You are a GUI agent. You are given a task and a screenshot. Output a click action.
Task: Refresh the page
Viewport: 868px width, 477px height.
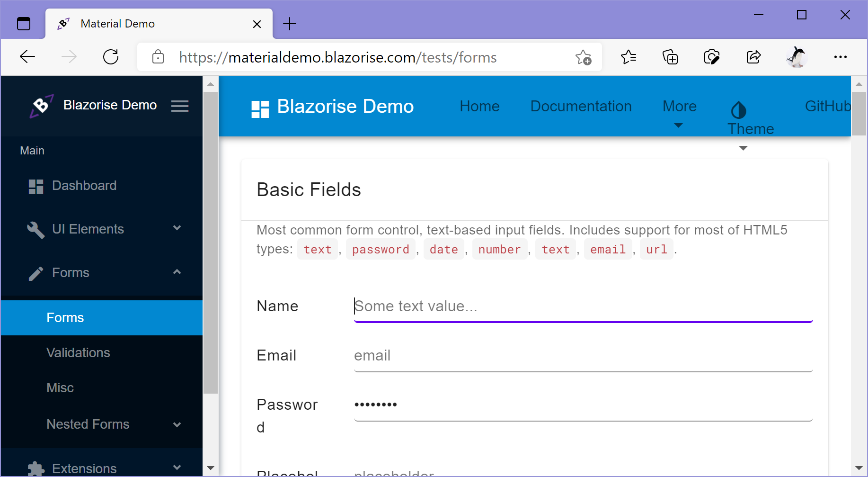110,57
